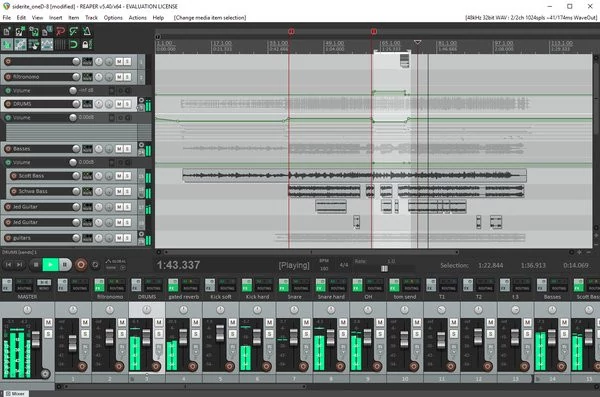Go to project end transport button
Viewport: 600px width, 397px height.
pyautogui.click(x=19, y=265)
